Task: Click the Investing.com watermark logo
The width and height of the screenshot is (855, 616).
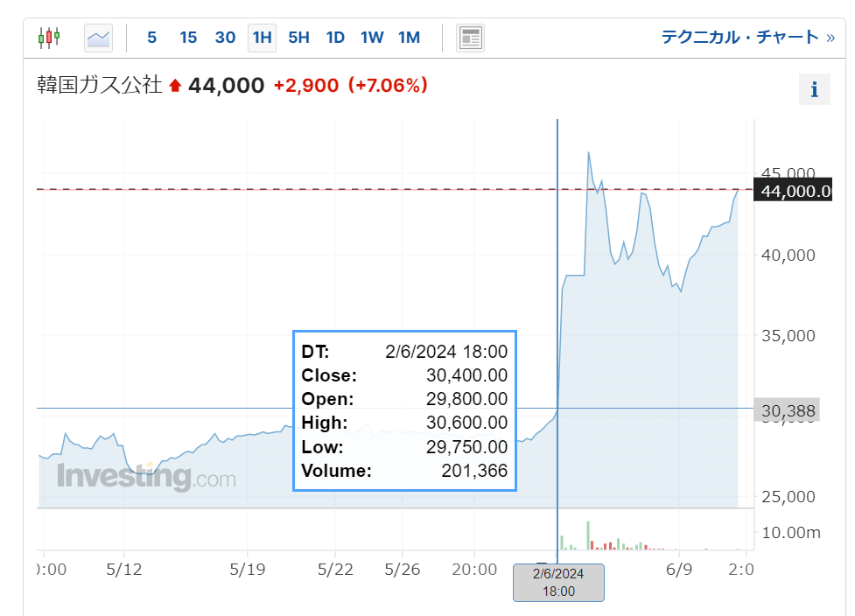Action: tap(146, 478)
